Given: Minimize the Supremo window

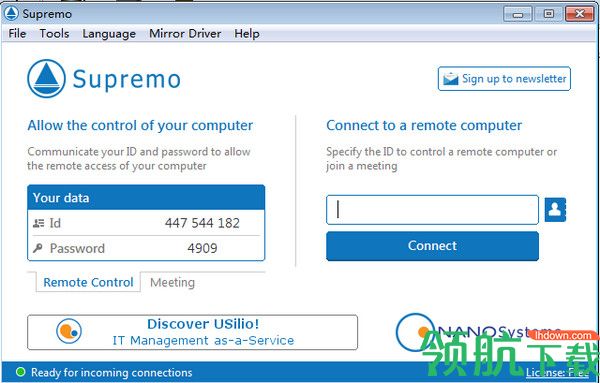Looking at the screenshot, I should 518,14.
